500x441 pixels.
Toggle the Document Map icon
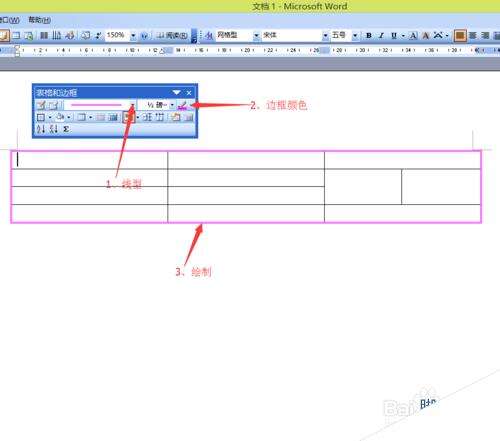(x=86, y=35)
